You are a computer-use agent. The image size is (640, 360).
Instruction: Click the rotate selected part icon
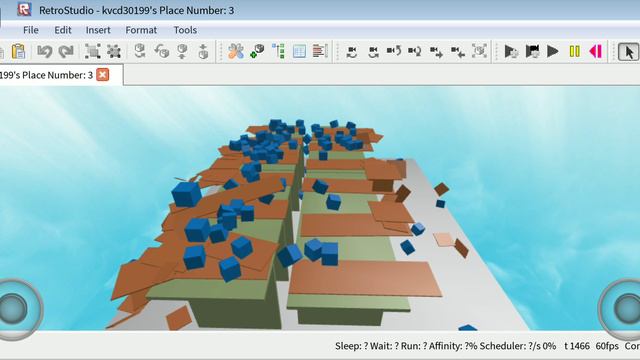tap(140, 51)
